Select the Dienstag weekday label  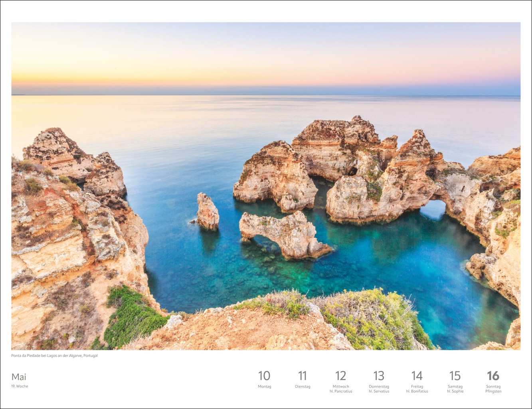[303, 386]
